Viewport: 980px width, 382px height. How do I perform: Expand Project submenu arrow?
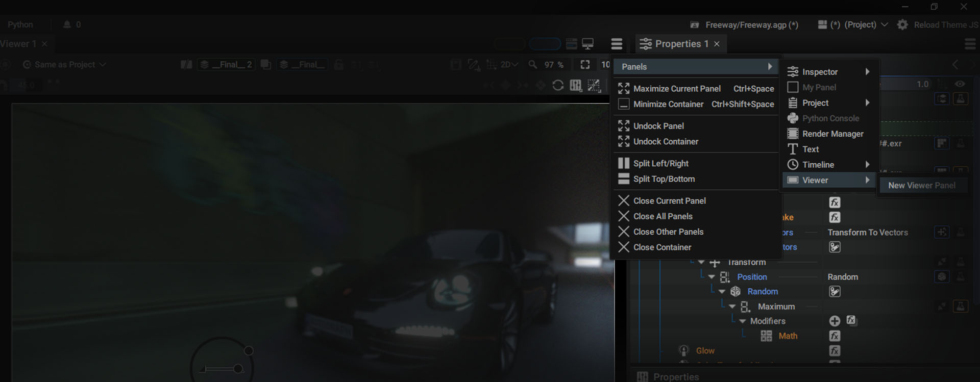pos(867,103)
